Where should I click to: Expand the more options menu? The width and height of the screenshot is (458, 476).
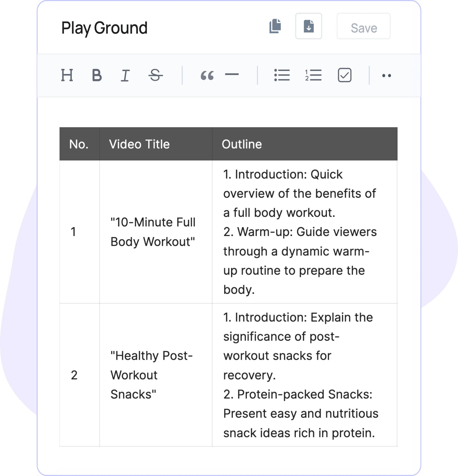tap(386, 75)
